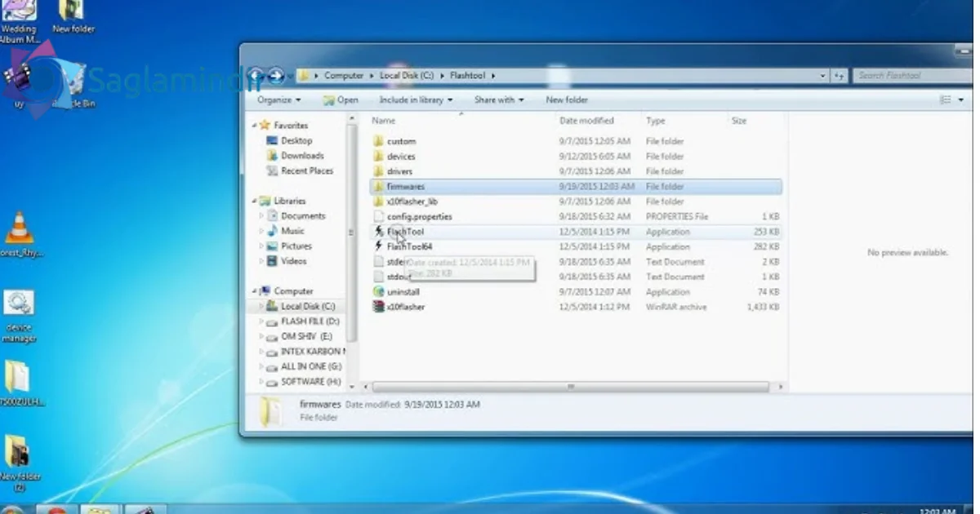Select the uninstall application icon
980x514 pixels.
(x=379, y=291)
